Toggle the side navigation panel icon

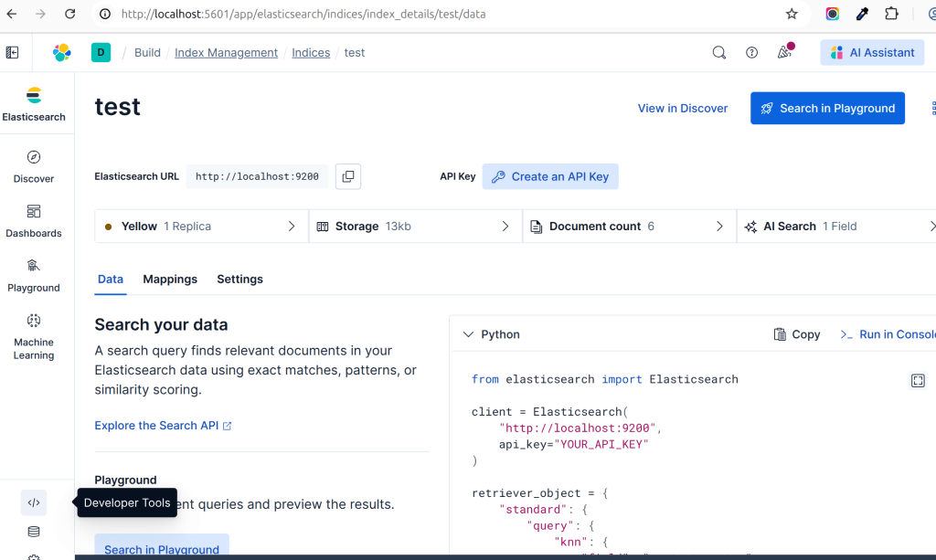click(x=13, y=53)
